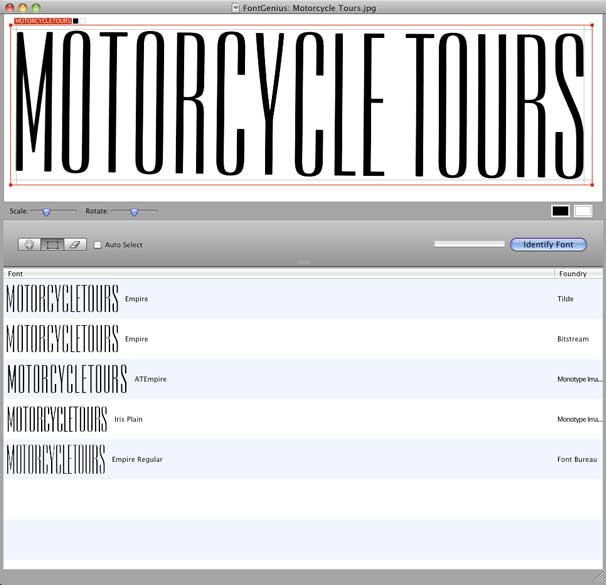Image resolution: width=606 pixels, height=585 pixels.
Task: Click the Identify Font button
Action: click(548, 244)
